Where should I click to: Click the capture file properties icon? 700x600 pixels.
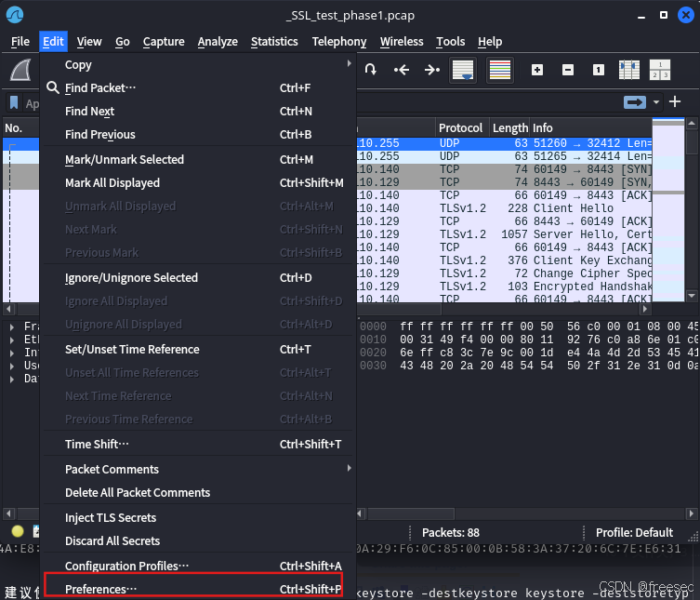(x=36, y=531)
